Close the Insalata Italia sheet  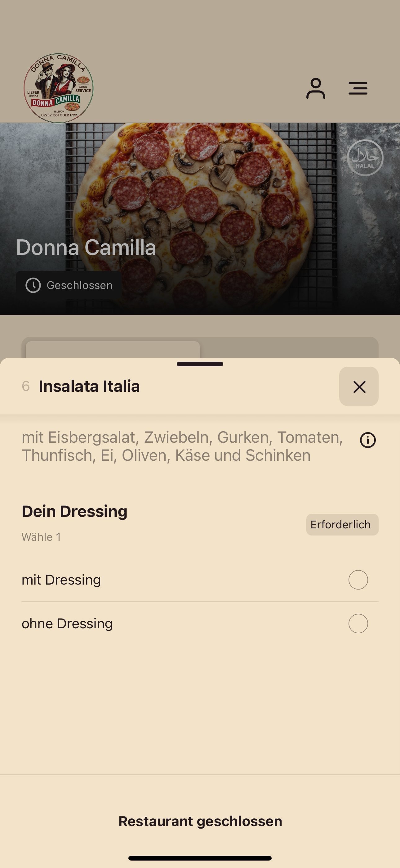tap(359, 387)
